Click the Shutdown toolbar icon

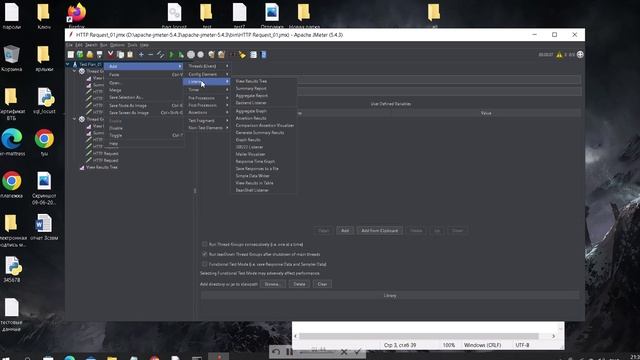click(200, 55)
